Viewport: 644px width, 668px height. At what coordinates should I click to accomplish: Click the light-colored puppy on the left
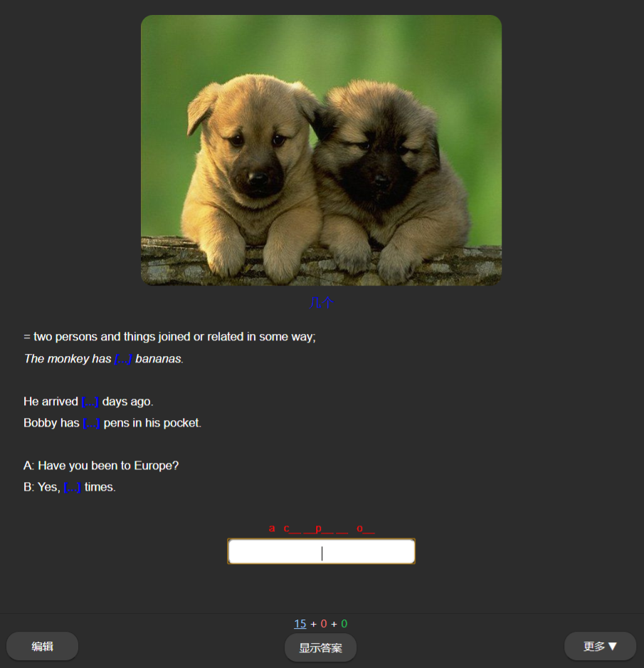[251, 174]
